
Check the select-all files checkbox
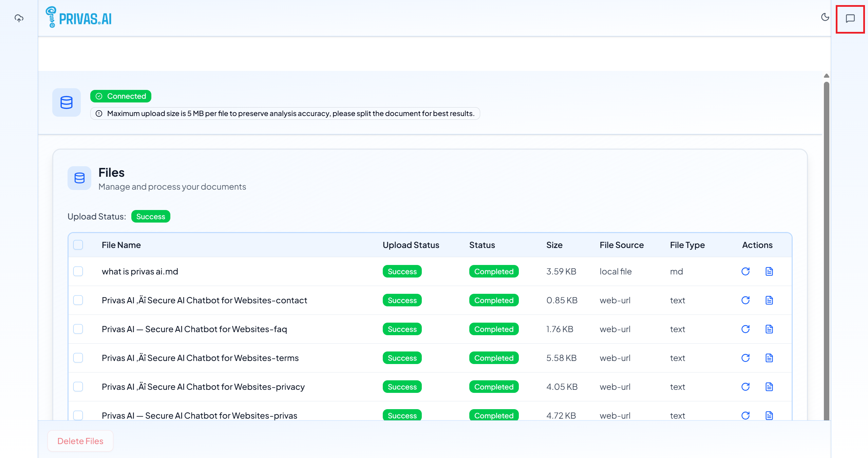78,245
